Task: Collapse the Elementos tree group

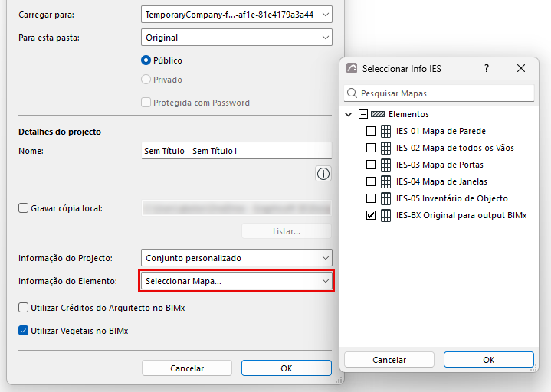Action: coord(348,114)
